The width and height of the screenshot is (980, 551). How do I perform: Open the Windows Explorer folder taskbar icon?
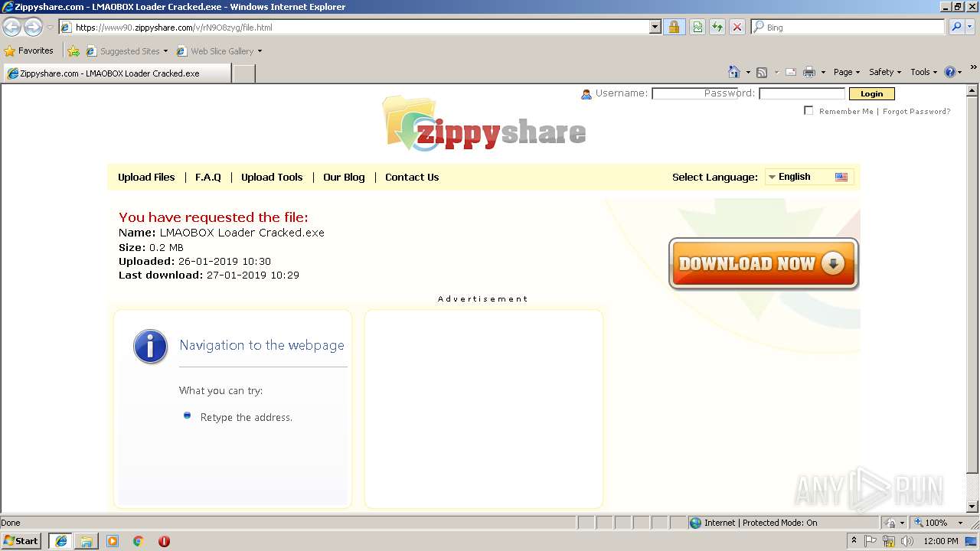(87, 541)
